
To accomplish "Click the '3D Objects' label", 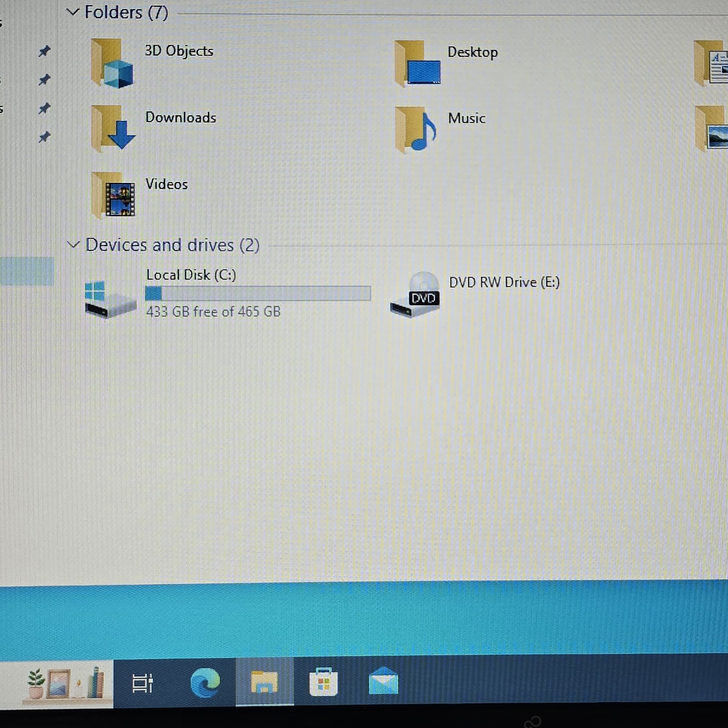I will coord(179,51).
